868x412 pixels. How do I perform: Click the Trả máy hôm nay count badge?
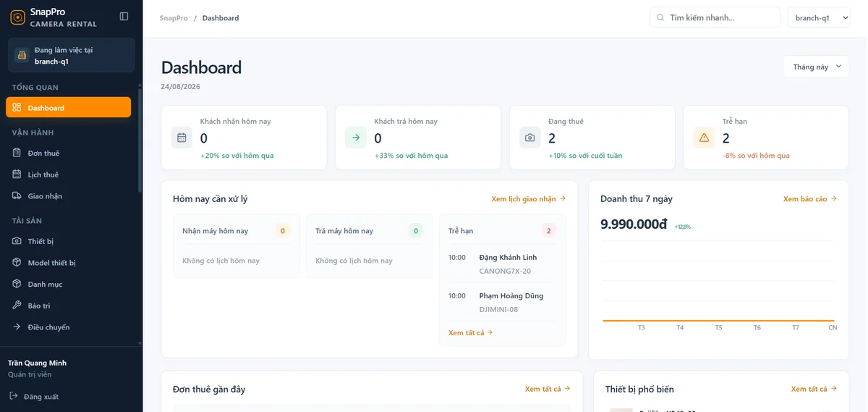416,231
